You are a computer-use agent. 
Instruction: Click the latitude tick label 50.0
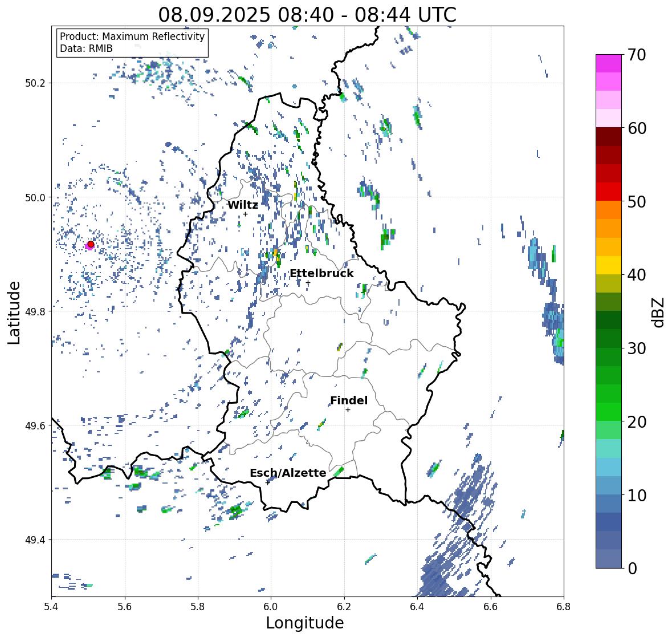(x=35, y=198)
